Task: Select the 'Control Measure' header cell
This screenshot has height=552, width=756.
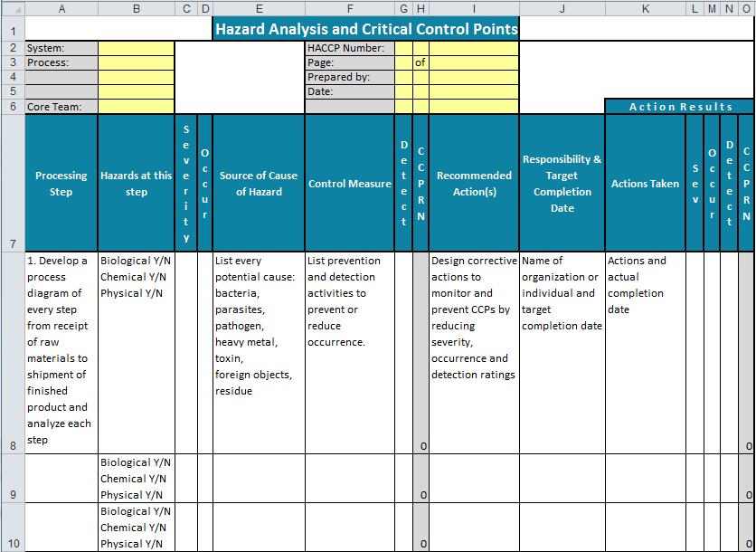Action: [350, 184]
